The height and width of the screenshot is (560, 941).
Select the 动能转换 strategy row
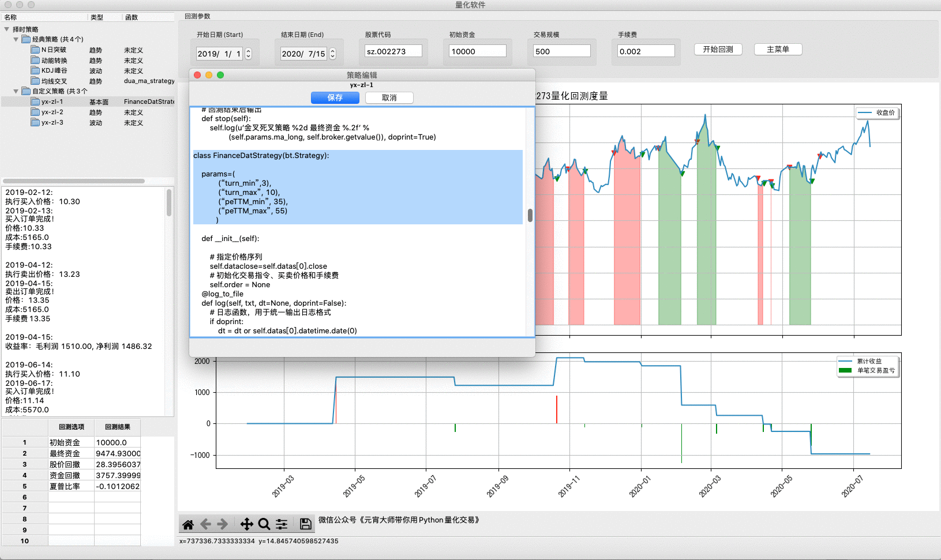point(88,61)
